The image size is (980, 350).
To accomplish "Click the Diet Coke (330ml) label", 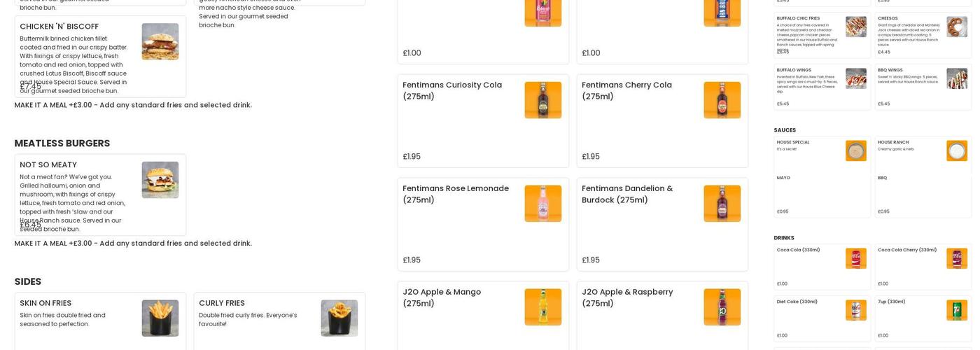I will [x=797, y=302].
